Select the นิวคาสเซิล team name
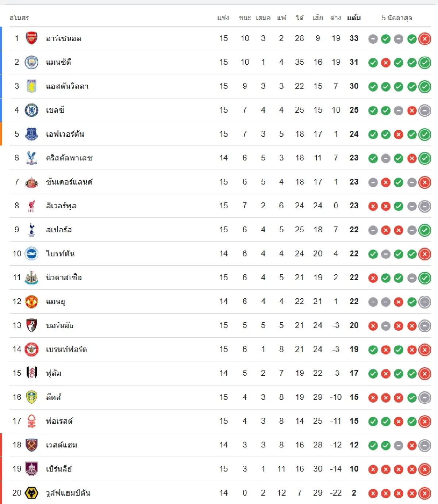 click(x=64, y=278)
